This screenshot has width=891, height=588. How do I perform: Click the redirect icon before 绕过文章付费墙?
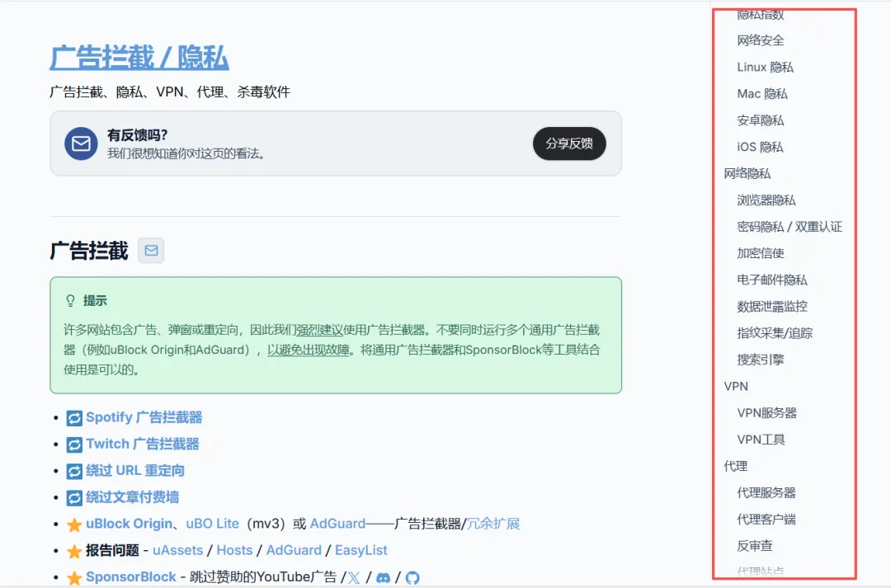click(x=74, y=498)
